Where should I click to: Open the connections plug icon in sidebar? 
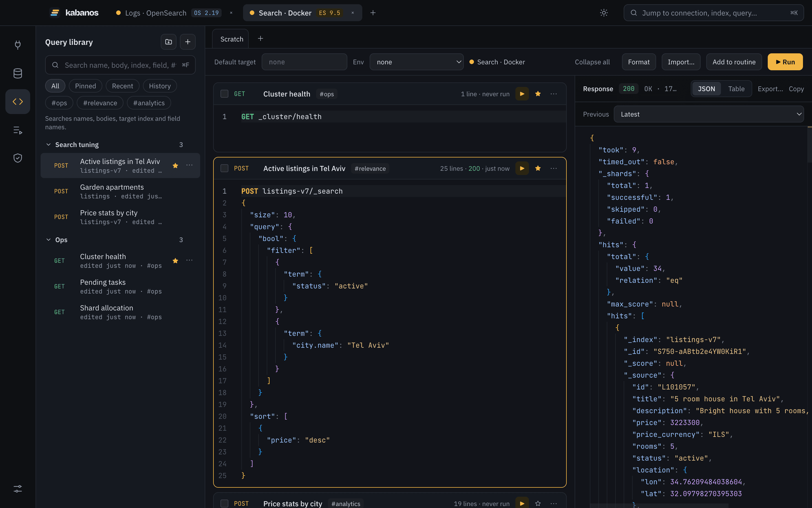[x=17, y=45]
